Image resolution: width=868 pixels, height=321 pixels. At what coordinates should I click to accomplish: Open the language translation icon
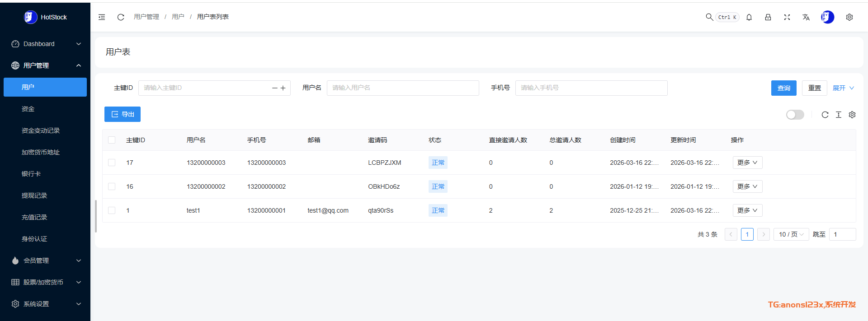806,17
